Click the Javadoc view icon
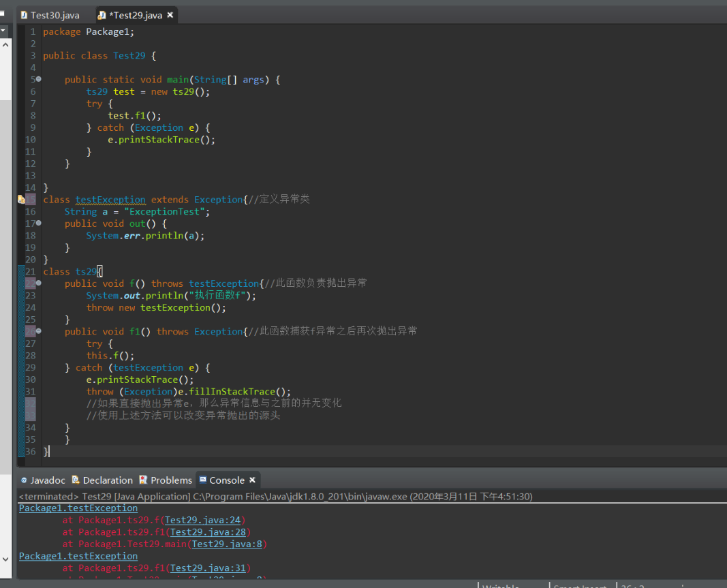The height and width of the screenshot is (588, 727). click(24, 480)
